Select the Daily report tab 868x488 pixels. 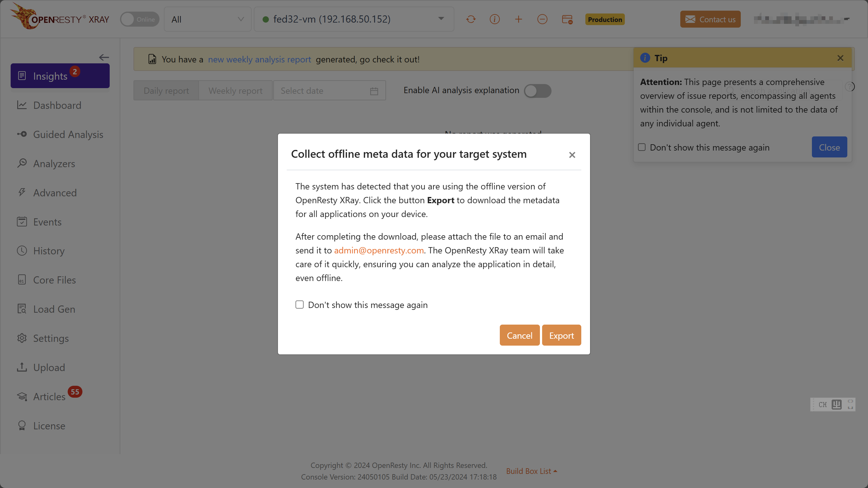click(166, 91)
